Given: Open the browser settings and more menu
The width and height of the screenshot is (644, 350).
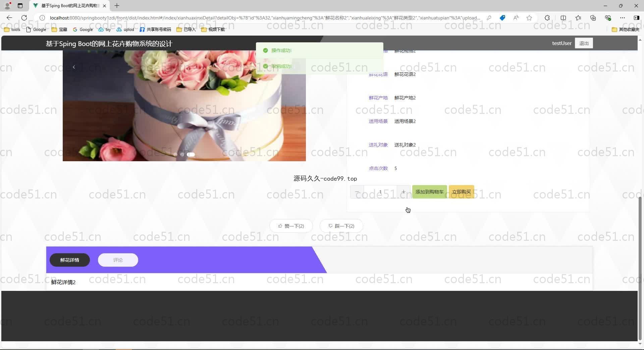Looking at the screenshot, I should (x=623, y=18).
